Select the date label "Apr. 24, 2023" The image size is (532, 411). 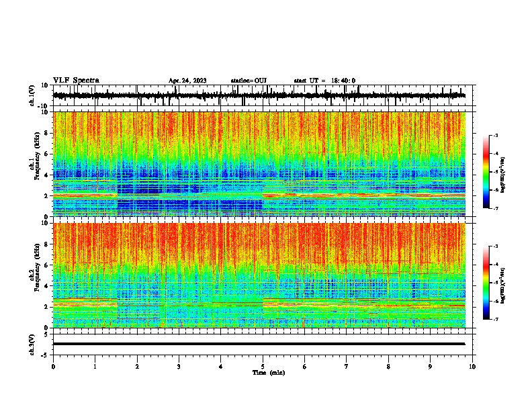coord(187,81)
